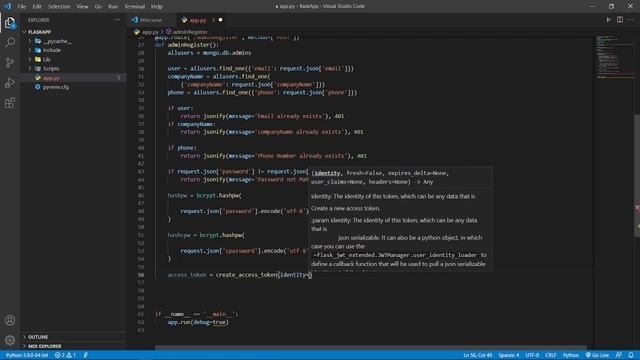640x360 pixels.
Task: Click the 'Phone Number already exists' return line
Action: 273,156
